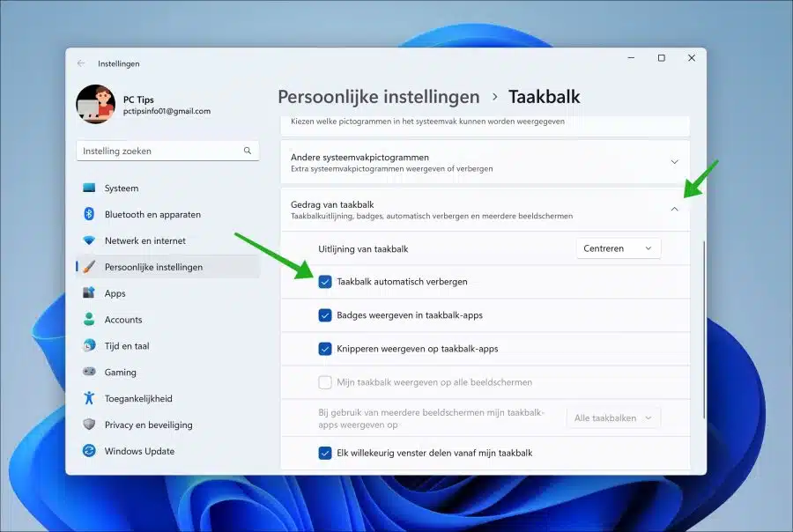793x532 pixels.
Task: Open the Centreren alignment dropdown
Action: coord(618,248)
